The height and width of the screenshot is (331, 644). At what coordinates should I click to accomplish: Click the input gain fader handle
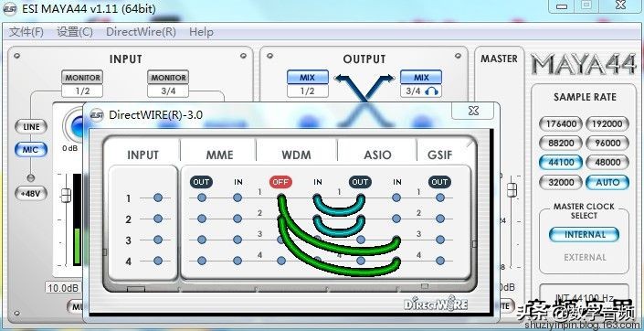click(66, 196)
